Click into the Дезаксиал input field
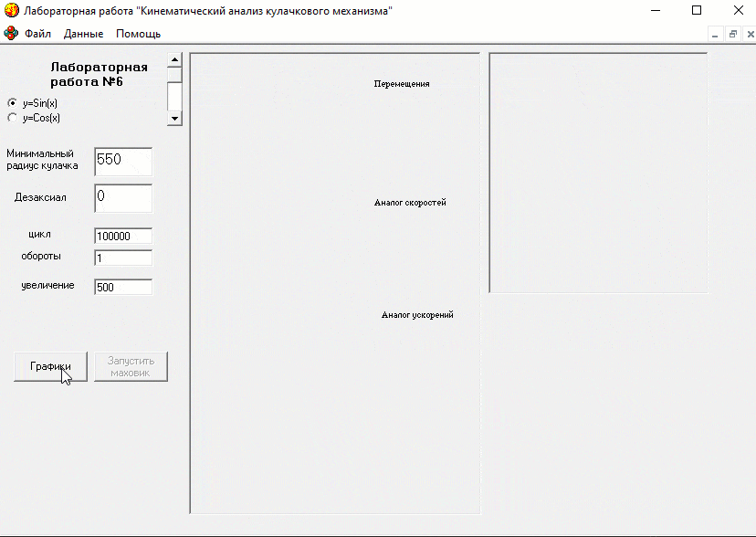 122,198
